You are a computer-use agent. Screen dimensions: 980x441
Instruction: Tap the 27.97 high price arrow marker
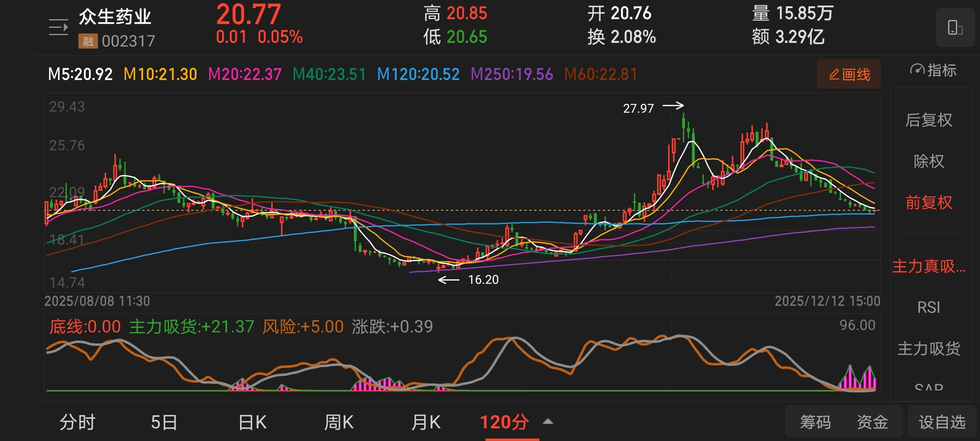point(673,106)
